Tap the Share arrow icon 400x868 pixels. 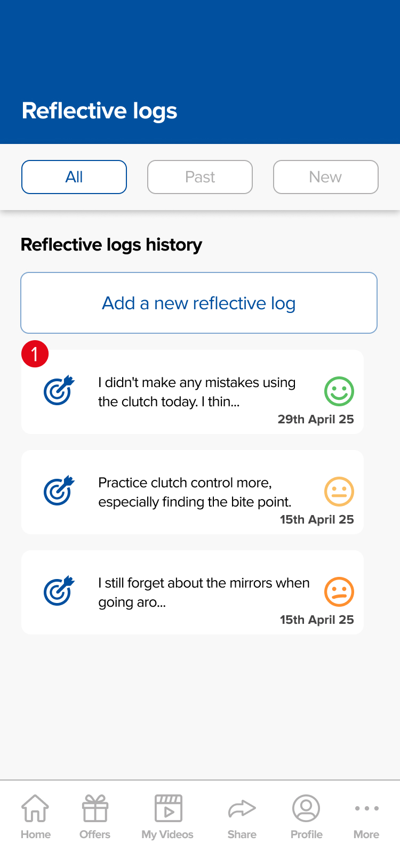(x=242, y=808)
